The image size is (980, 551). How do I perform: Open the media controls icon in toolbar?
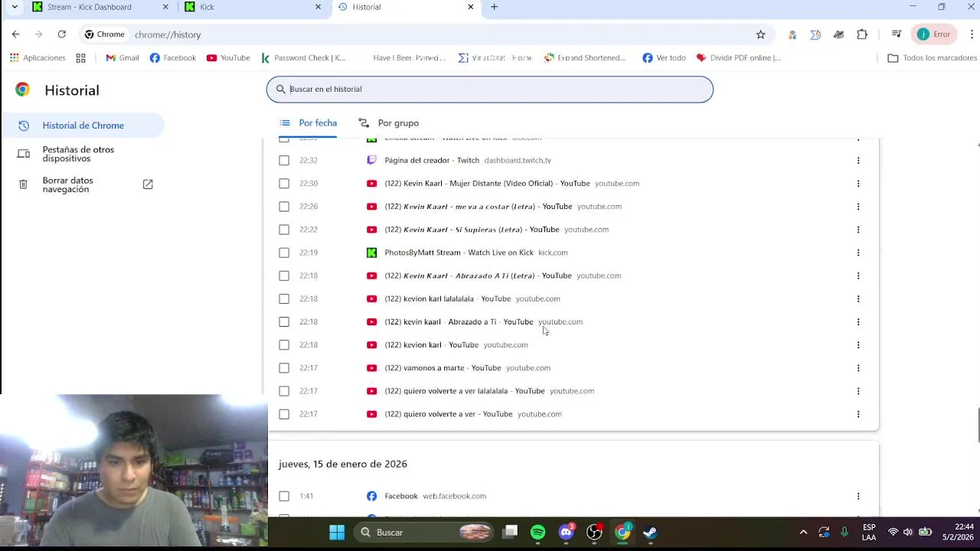click(896, 34)
